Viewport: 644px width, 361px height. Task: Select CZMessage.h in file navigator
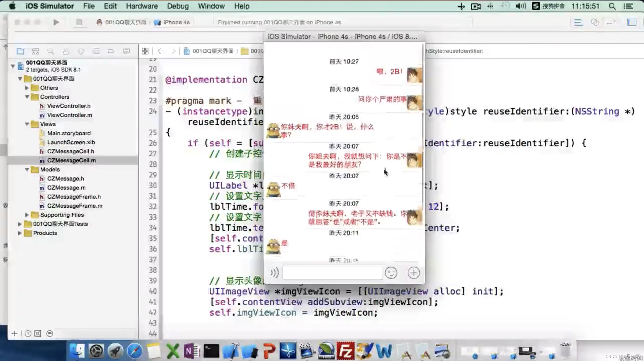coord(65,178)
